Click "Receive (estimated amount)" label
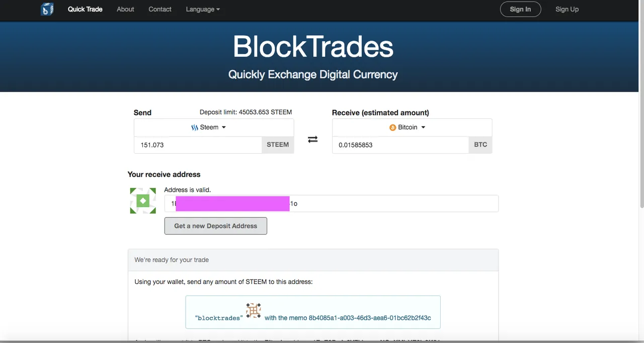The width and height of the screenshot is (644, 343). point(380,113)
